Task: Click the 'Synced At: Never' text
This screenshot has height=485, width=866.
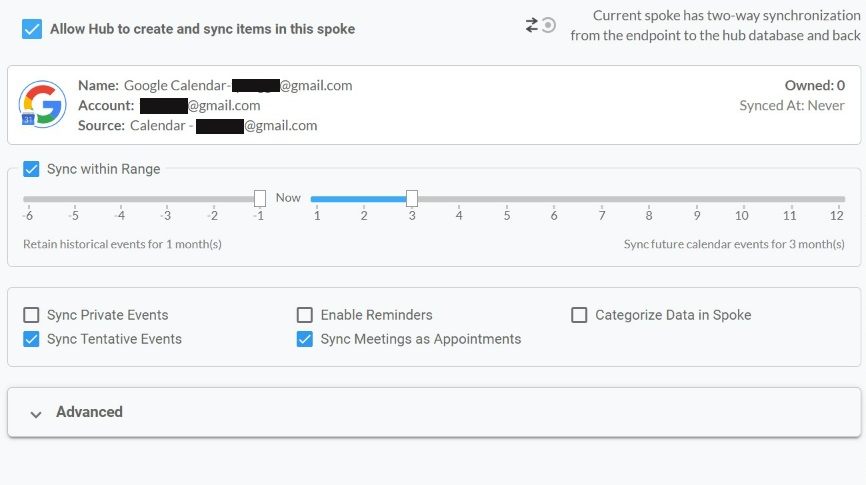Action: tap(792, 106)
